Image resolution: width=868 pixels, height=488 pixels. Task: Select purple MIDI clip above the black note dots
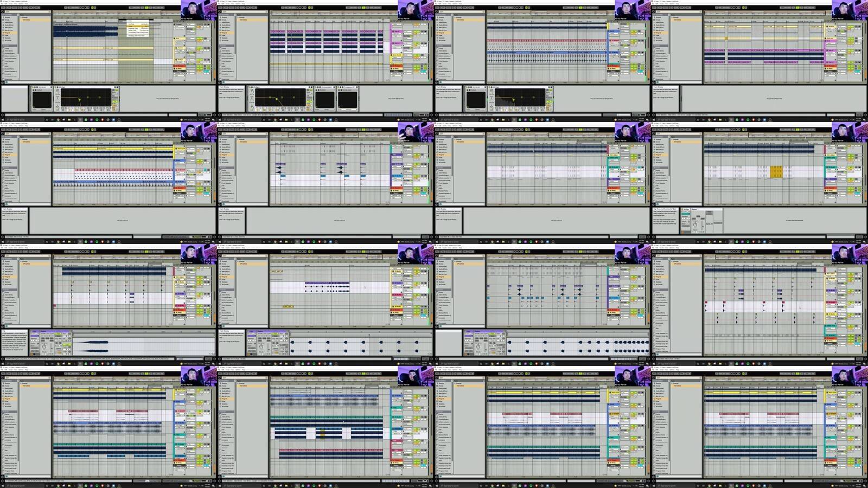click(x=327, y=283)
